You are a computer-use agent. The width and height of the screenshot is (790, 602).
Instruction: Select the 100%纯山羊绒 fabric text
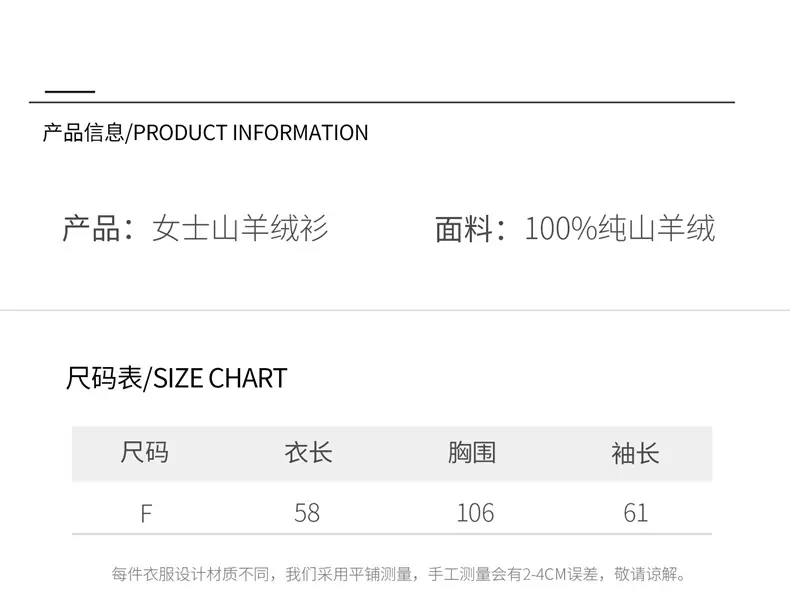point(620,228)
